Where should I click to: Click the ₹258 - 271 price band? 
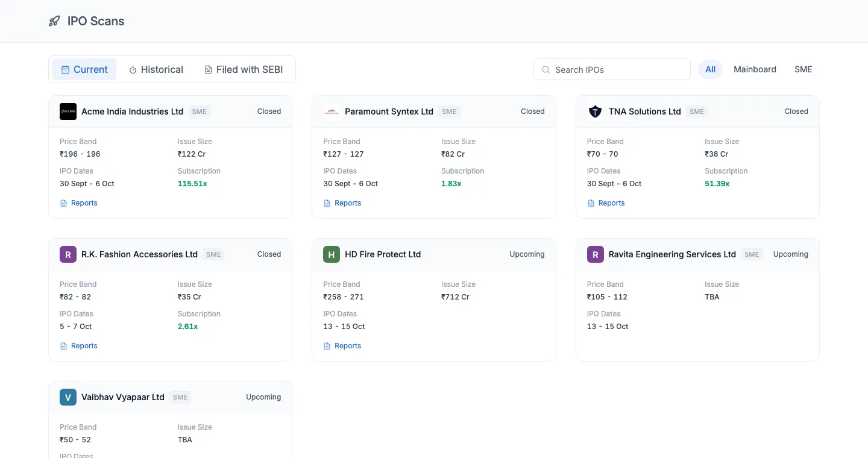click(x=344, y=297)
